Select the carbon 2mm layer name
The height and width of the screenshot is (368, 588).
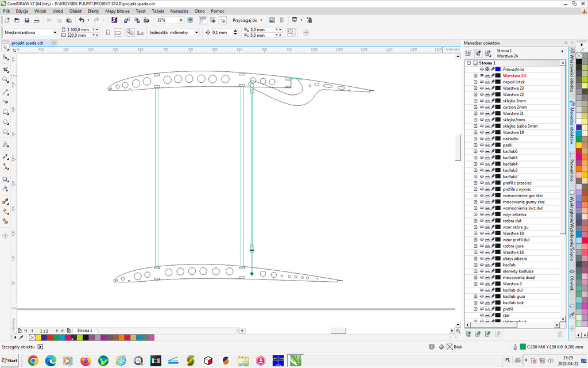pyautogui.click(x=514, y=107)
